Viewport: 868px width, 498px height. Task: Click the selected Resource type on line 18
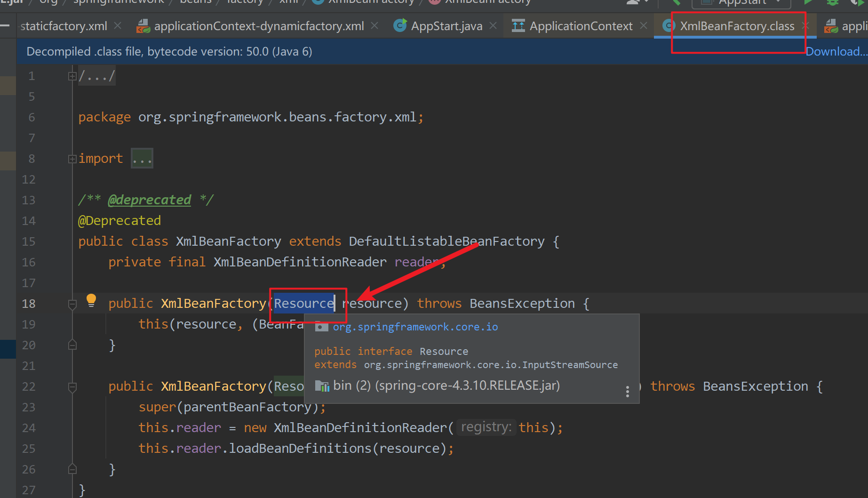304,304
